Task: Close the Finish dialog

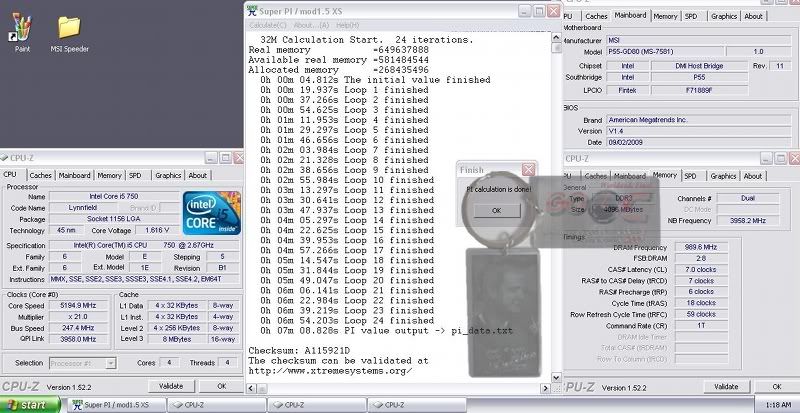Action: (x=529, y=169)
